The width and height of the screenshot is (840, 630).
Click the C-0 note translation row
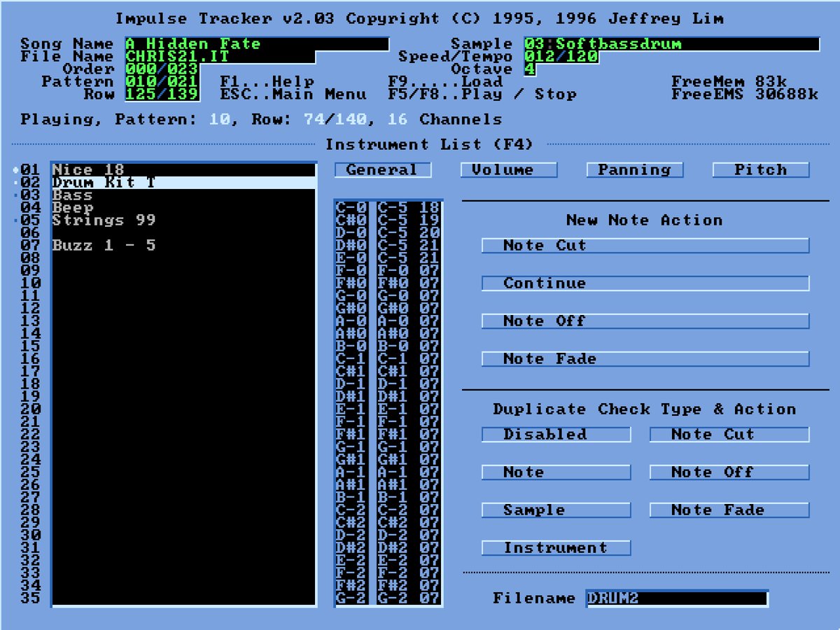point(388,208)
